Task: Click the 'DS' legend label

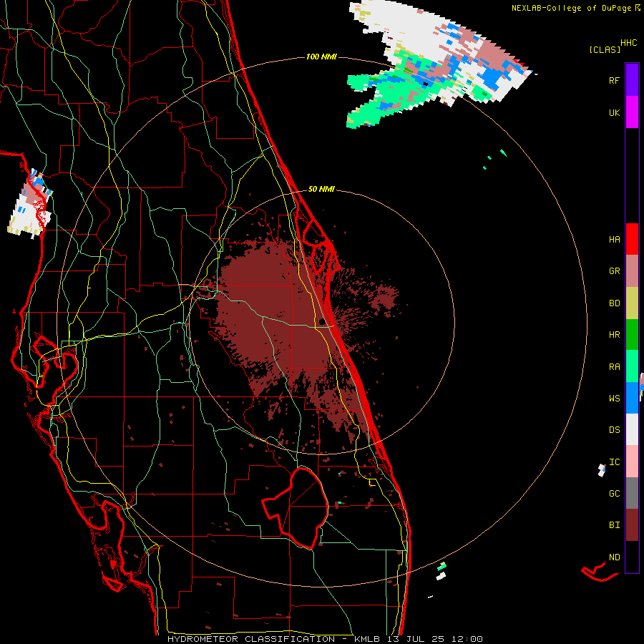Action: click(x=614, y=430)
